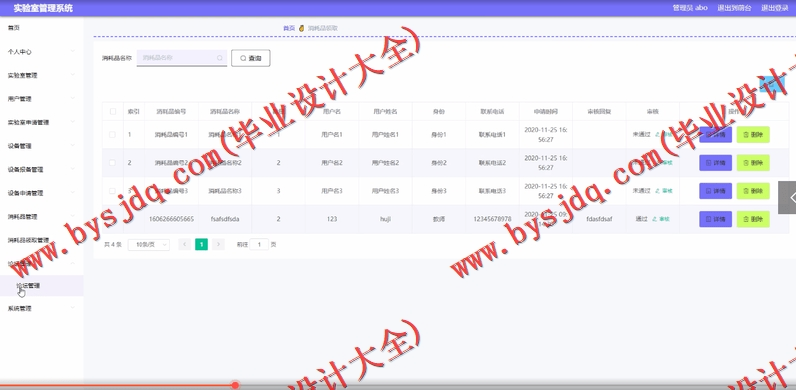Open 详情 for row 消耗品编号2
This screenshot has width=796, height=390.
click(x=715, y=163)
